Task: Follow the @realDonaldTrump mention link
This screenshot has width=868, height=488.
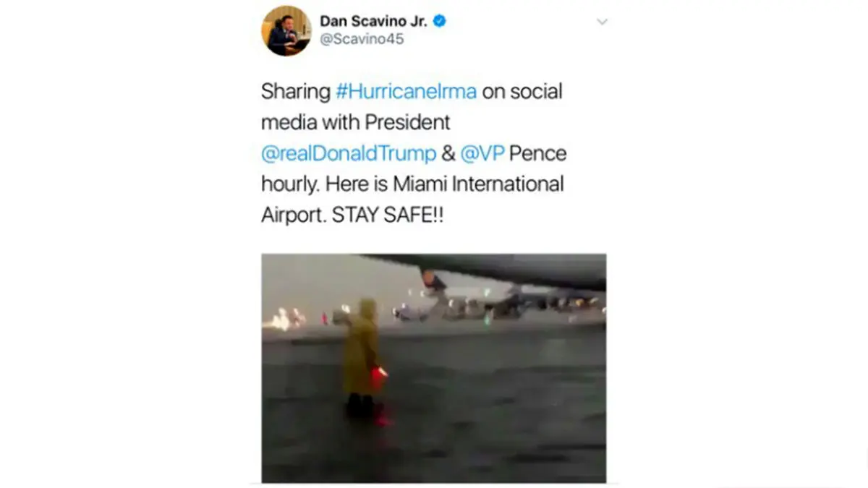Action: coord(349,153)
